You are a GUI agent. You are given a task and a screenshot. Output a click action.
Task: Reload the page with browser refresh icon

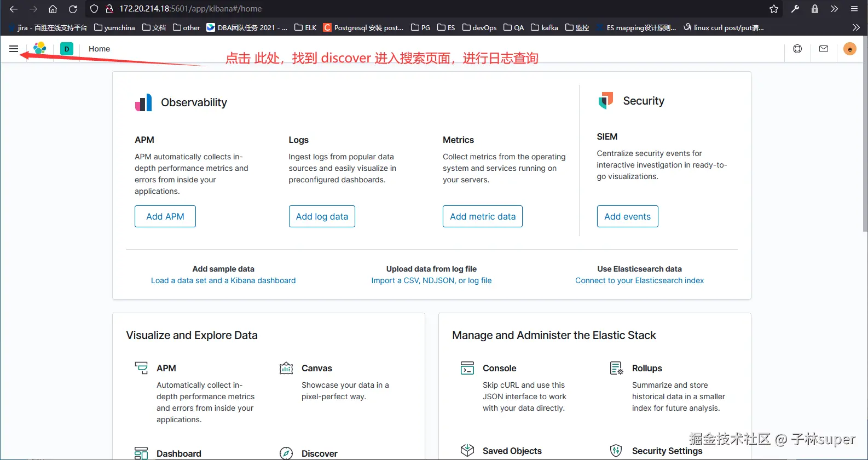pyautogui.click(x=73, y=9)
